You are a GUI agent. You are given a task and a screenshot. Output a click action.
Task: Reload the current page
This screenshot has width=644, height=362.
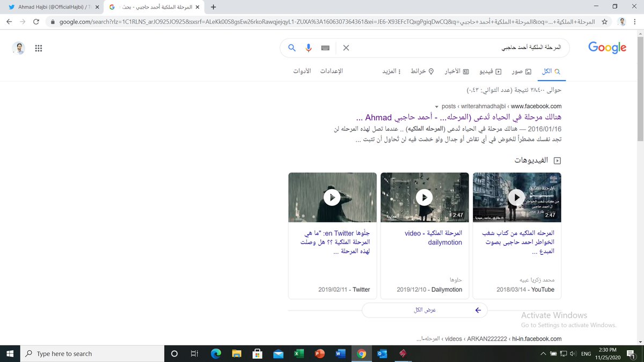36,21
